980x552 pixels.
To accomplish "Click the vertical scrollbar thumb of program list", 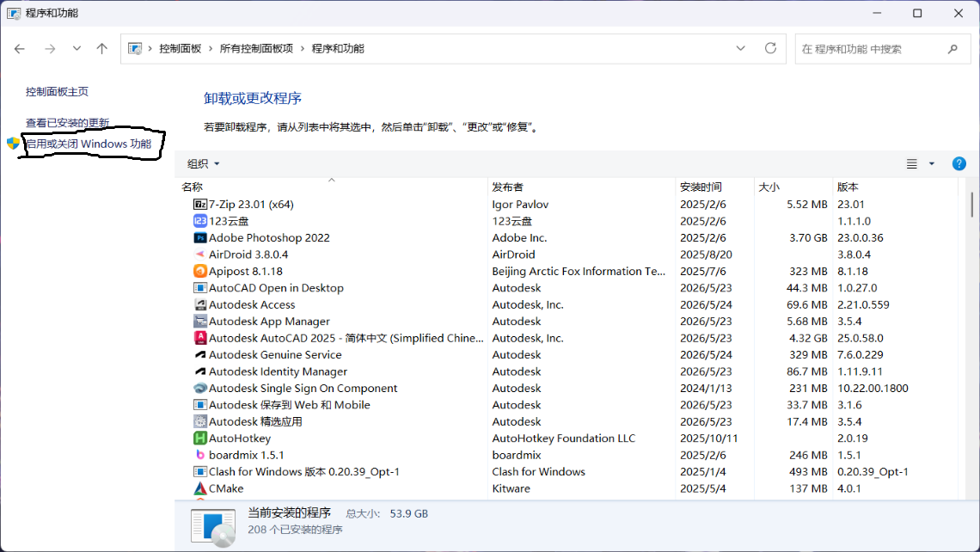I will point(972,205).
